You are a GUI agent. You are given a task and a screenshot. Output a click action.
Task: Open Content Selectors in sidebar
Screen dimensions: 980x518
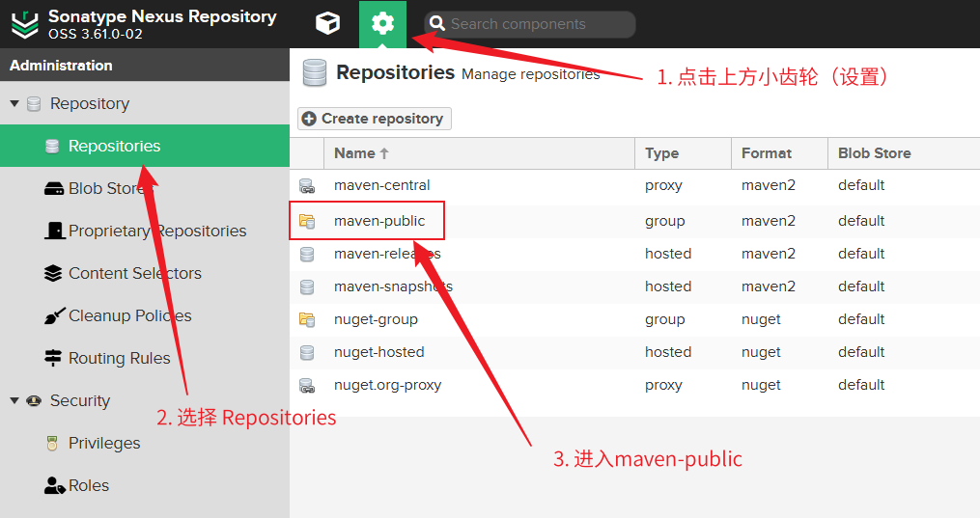point(134,274)
